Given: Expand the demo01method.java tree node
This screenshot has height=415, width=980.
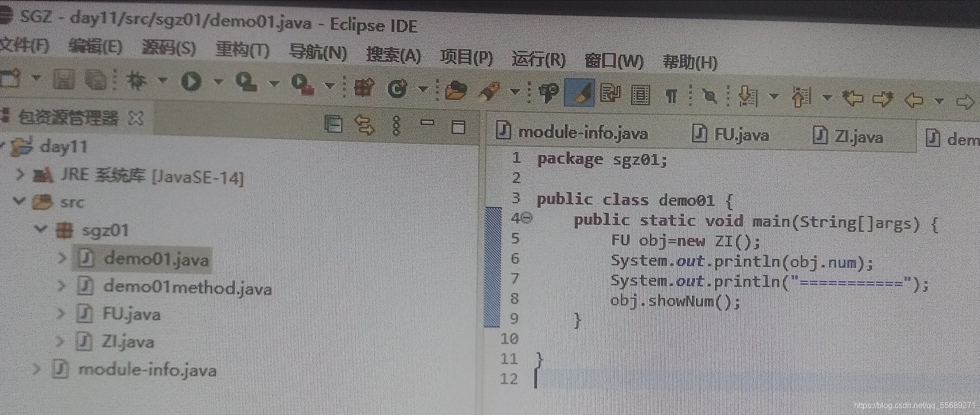Looking at the screenshot, I should point(61,286).
